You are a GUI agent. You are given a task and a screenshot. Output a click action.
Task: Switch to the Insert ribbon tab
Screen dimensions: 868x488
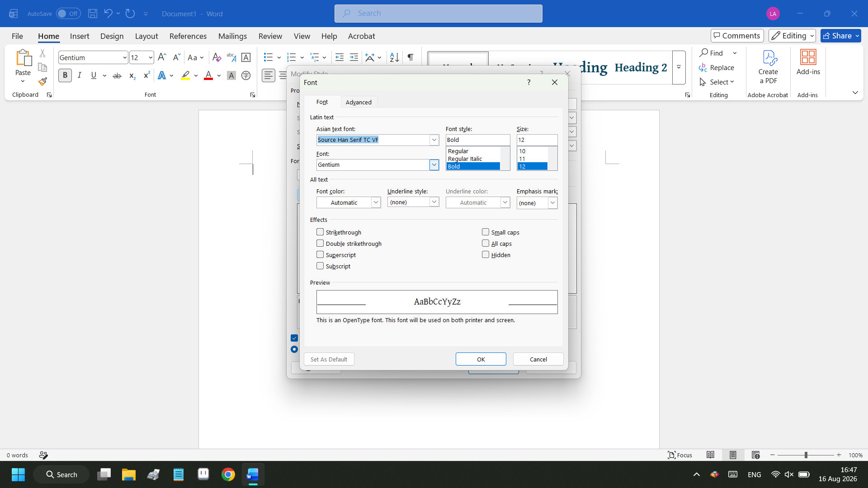pos(80,36)
